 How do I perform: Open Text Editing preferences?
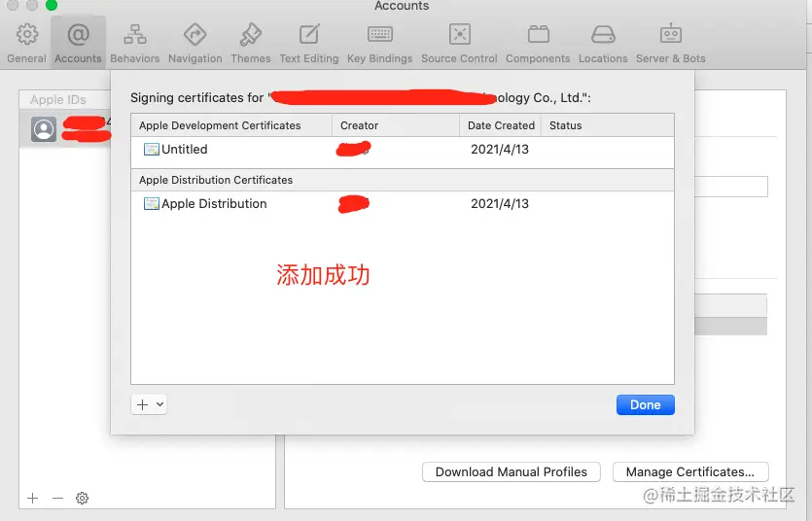coord(309,44)
